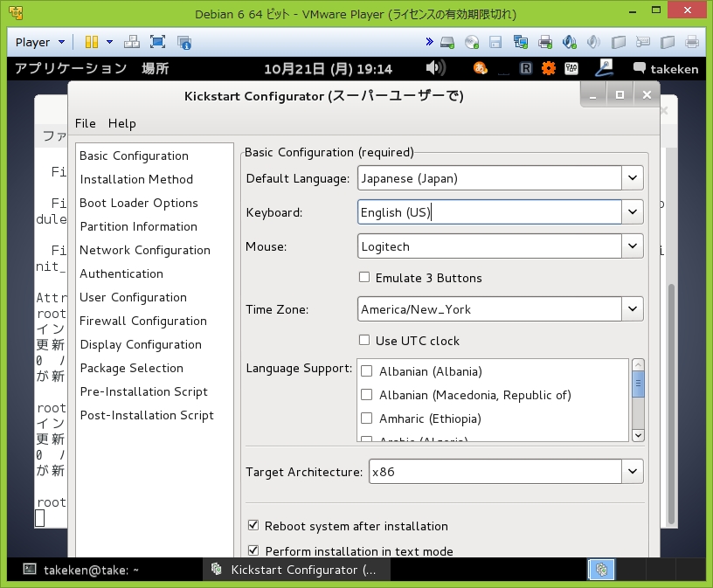The image size is (713, 588).
Task: Maximize the Kickstart Configurator window
Action: pyautogui.click(x=620, y=95)
